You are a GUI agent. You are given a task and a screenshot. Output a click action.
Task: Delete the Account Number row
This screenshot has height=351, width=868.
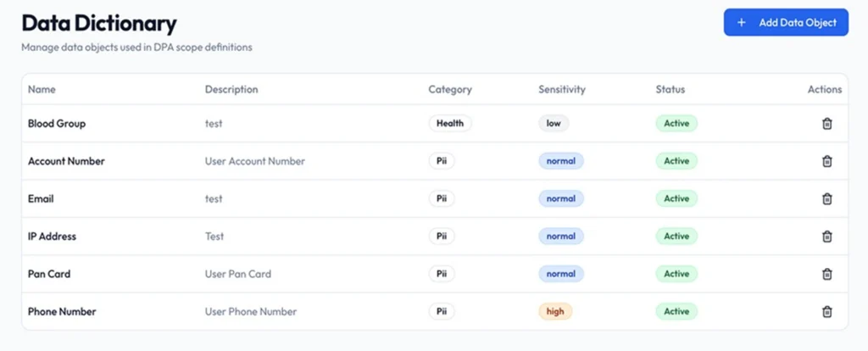pyautogui.click(x=827, y=161)
